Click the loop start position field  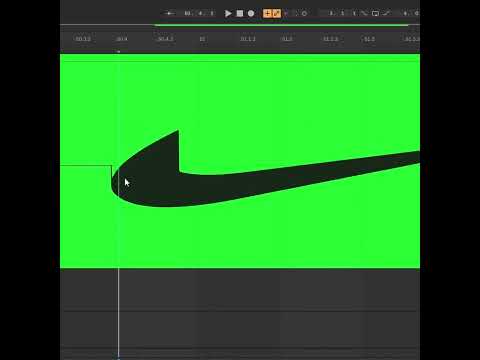(341, 13)
